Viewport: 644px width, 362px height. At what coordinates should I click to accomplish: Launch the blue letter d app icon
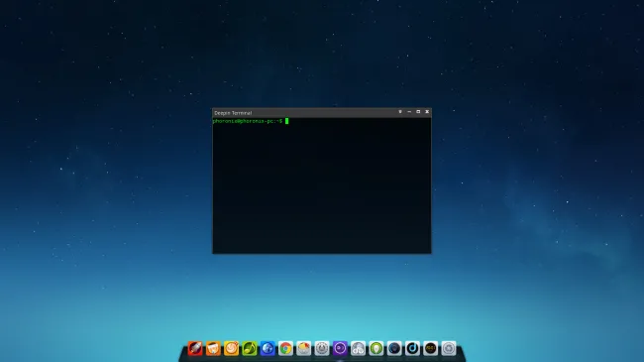pyautogui.click(x=412, y=348)
